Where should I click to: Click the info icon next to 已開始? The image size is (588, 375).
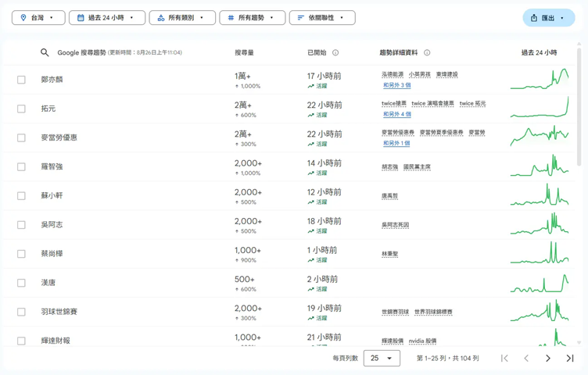click(335, 53)
